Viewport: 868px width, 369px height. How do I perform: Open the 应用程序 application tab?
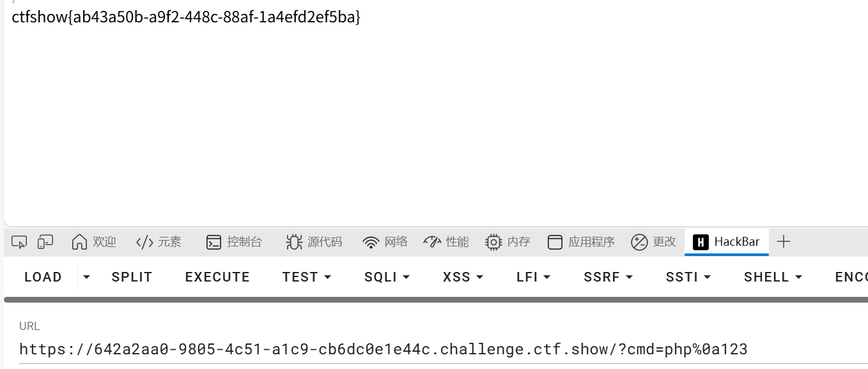(581, 242)
